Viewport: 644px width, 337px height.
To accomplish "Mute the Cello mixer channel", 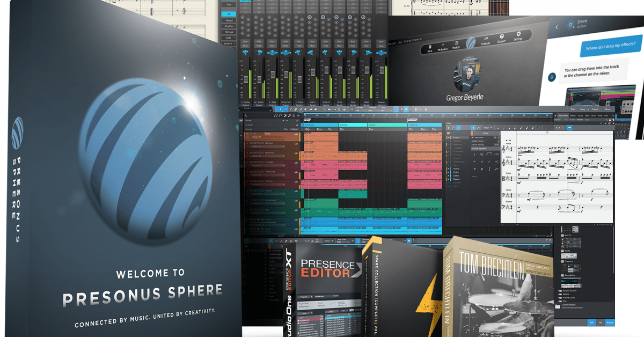I will point(353,46).
